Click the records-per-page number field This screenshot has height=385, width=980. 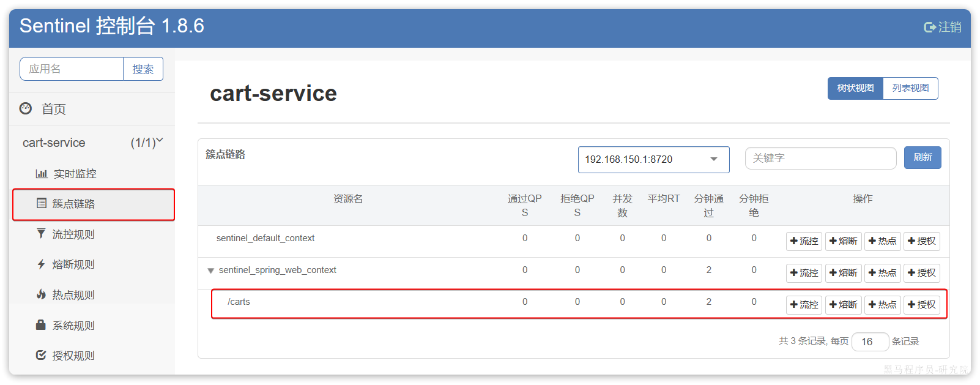869,342
